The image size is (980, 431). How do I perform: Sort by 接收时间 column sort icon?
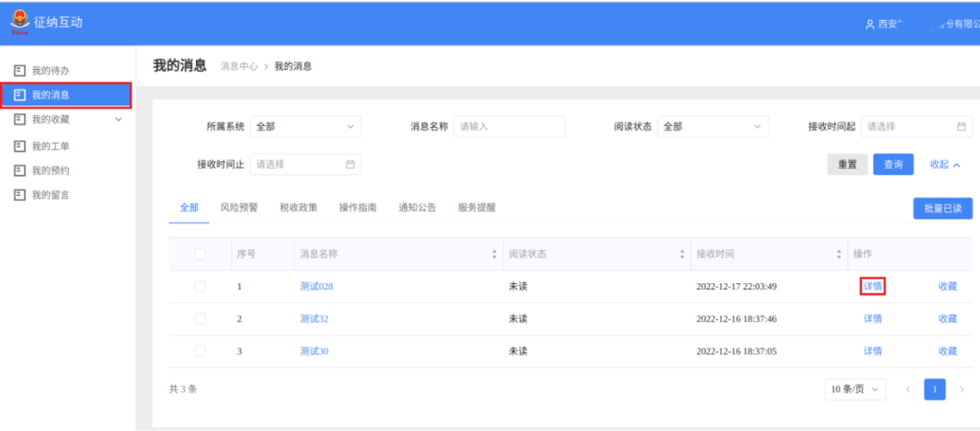[838, 254]
